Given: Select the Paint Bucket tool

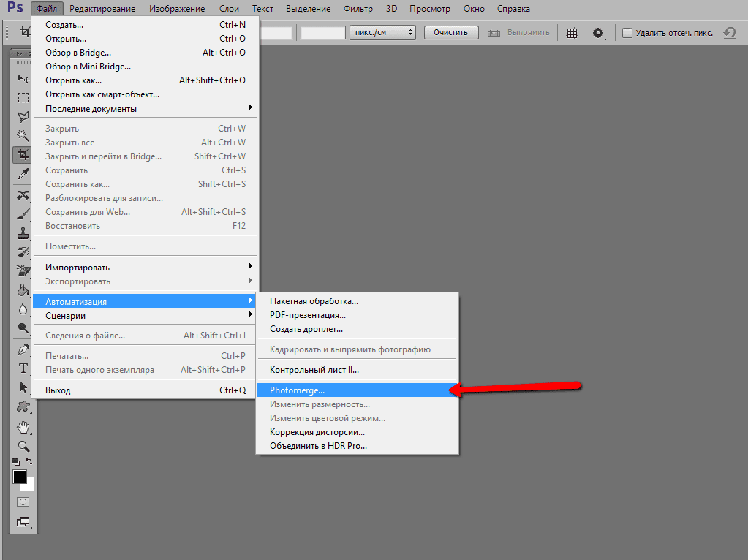Looking at the screenshot, I should pyautogui.click(x=23, y=290).
